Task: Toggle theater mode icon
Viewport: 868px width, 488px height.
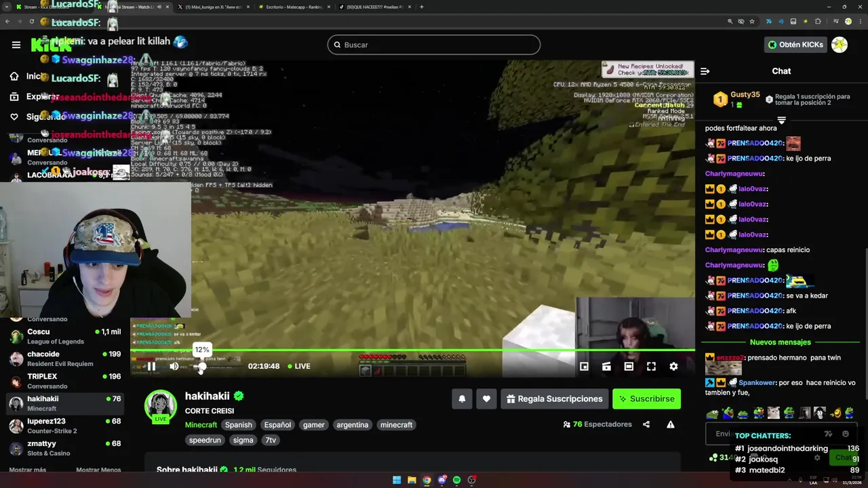Action: [x=629, y=366]
